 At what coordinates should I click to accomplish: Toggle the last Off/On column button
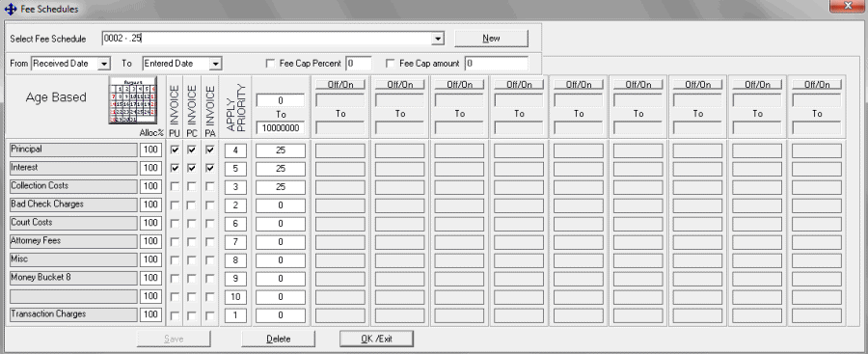(817, 84)
